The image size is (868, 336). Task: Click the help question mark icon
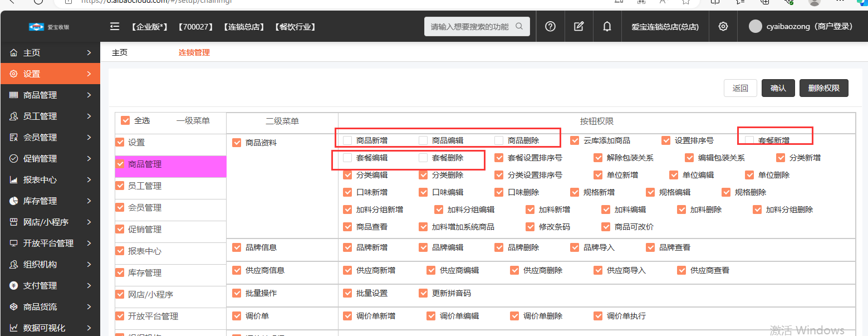click(550, 26)
